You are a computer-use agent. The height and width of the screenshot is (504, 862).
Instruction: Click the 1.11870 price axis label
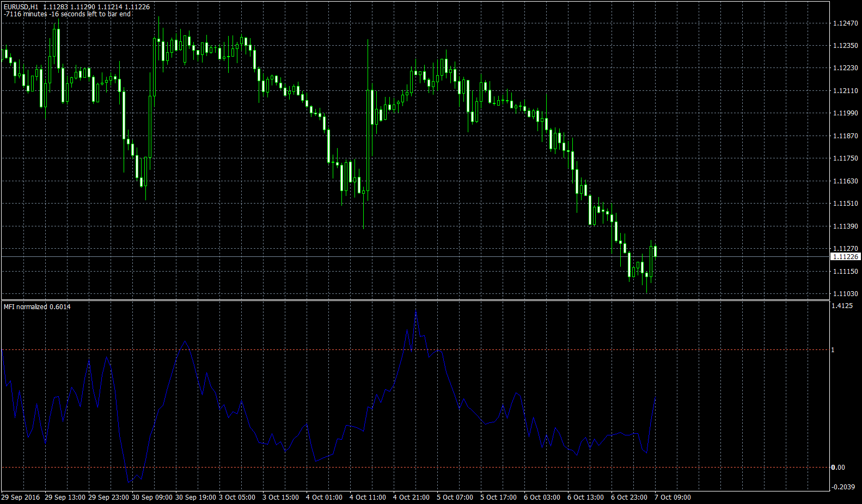coord(846,136)
